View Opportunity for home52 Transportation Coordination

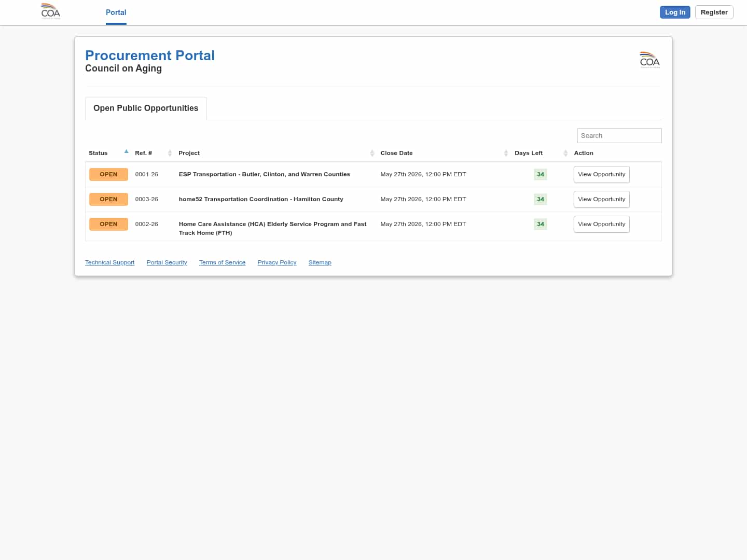pos(601,199)
